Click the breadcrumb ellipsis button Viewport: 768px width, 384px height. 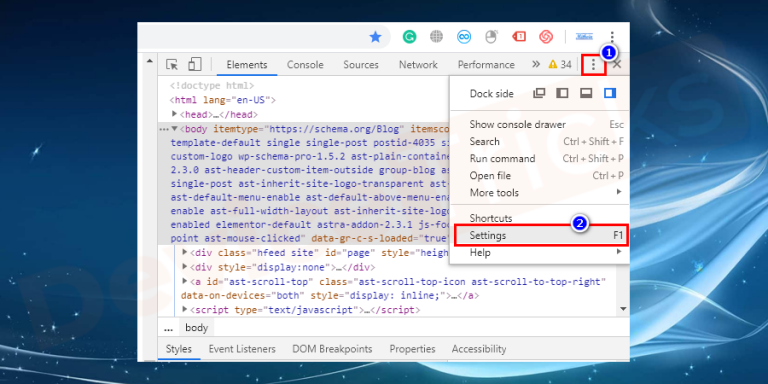click(168, 328)
